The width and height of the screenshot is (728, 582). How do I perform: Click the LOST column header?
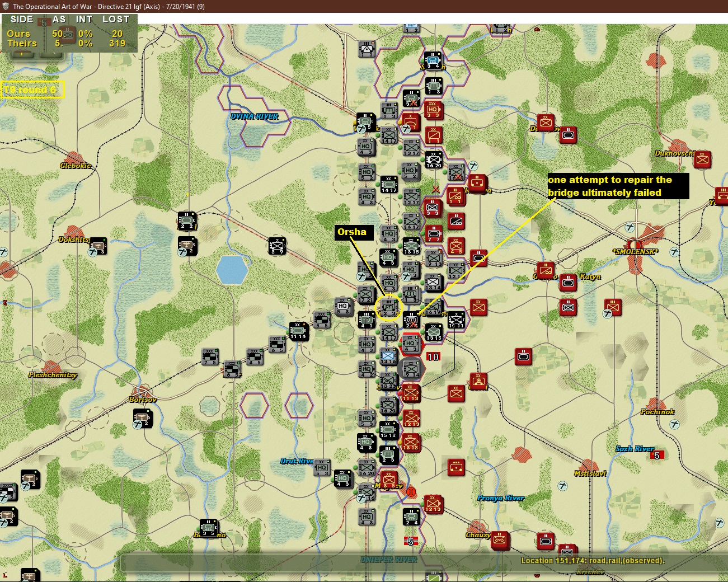(116, 19)
